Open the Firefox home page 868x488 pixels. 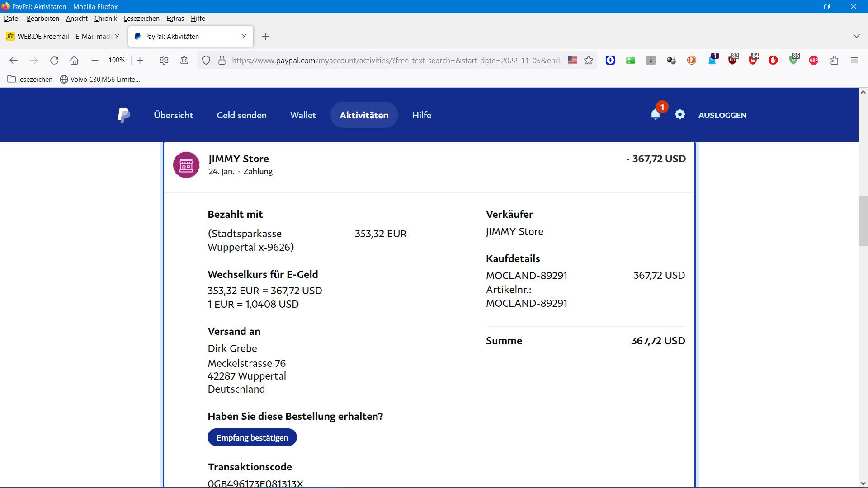pyautogui.click(x=75, y=60)
